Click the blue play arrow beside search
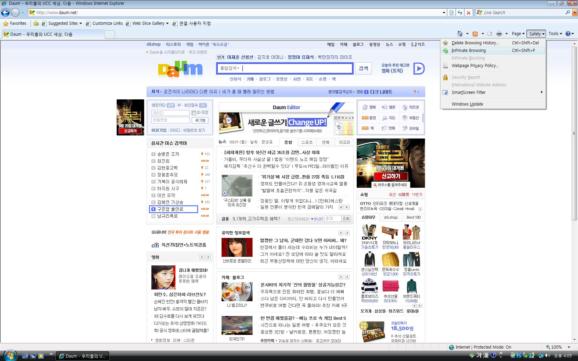Screen dimensions: 578x361 (419, 69)
